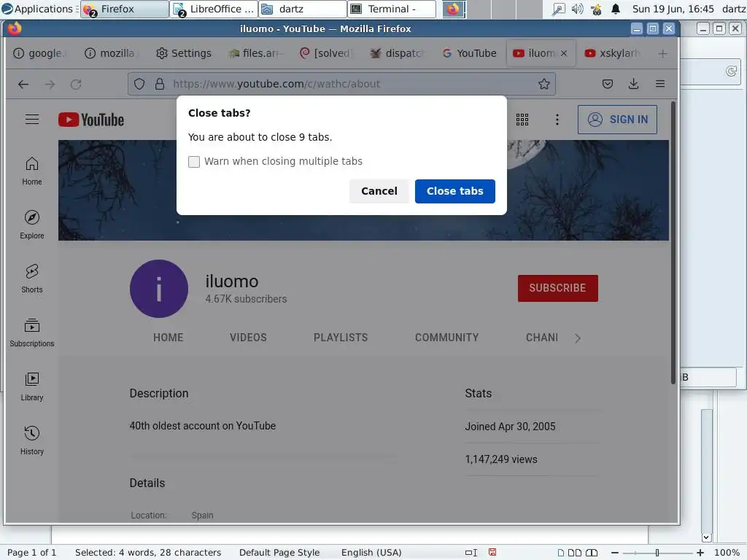Screen dimensions: 747x560
Task: Switch to channel PLAYLISTS tab
Action: 341,338
